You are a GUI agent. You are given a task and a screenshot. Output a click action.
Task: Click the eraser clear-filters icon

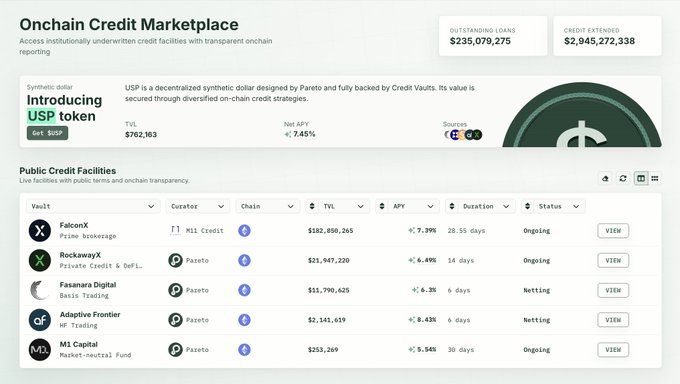point(605,178)
